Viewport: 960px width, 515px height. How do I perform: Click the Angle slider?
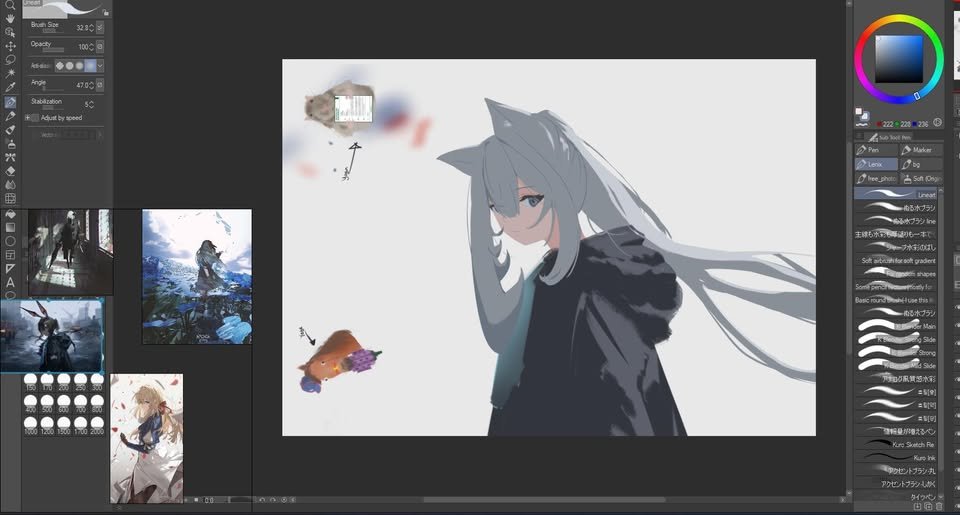[x=52, y=88]
